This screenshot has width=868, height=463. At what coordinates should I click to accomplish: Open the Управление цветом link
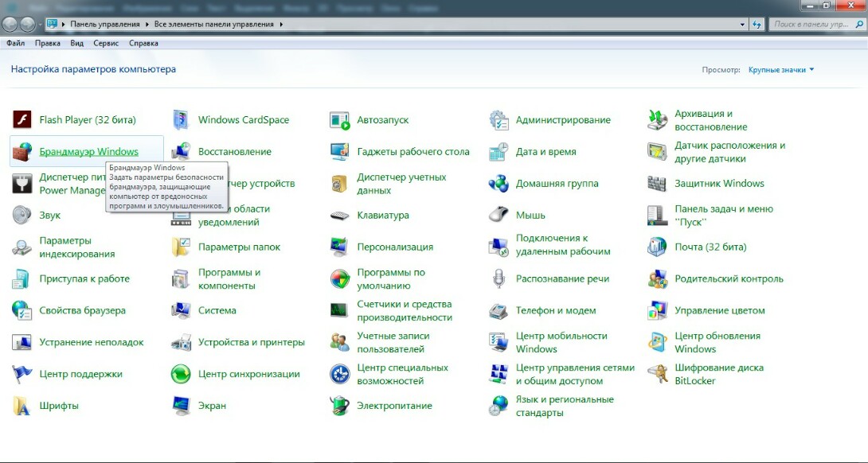pos(720,310)
